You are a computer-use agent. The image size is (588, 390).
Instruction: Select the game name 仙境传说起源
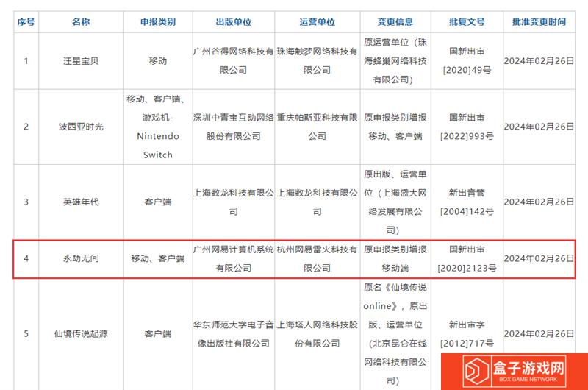pyautogui.click(x=81, y=333)
